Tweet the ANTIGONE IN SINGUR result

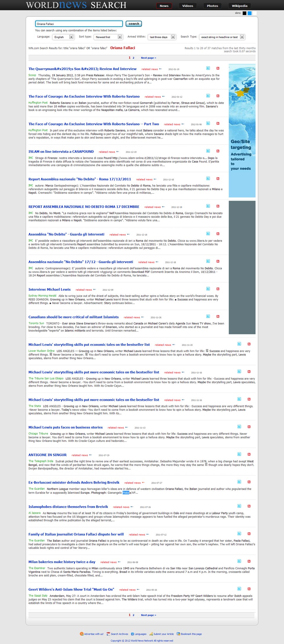click(239, 454)
